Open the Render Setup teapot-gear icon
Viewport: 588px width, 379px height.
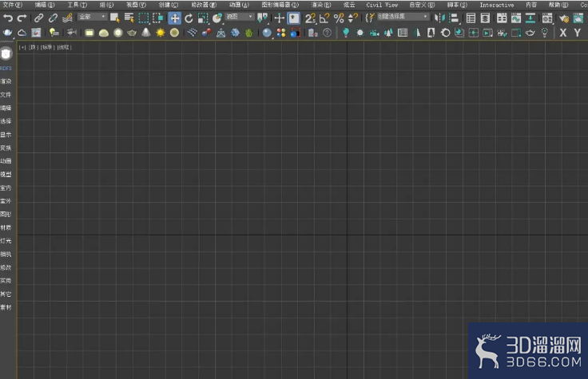[x=563, y=18]
